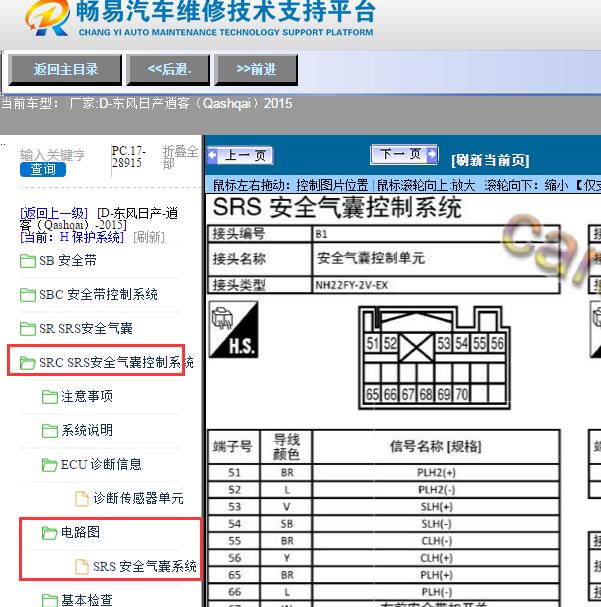Click the H.S. harness side icon
Image resolution: width=601 pixels, height=607 pixels.
click(234, 330)
